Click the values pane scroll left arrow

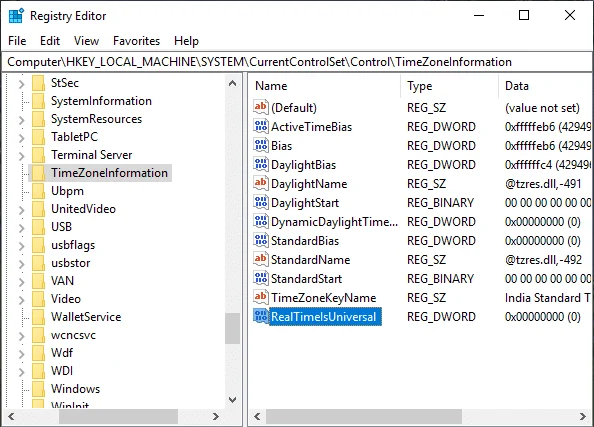pos(258,416)
